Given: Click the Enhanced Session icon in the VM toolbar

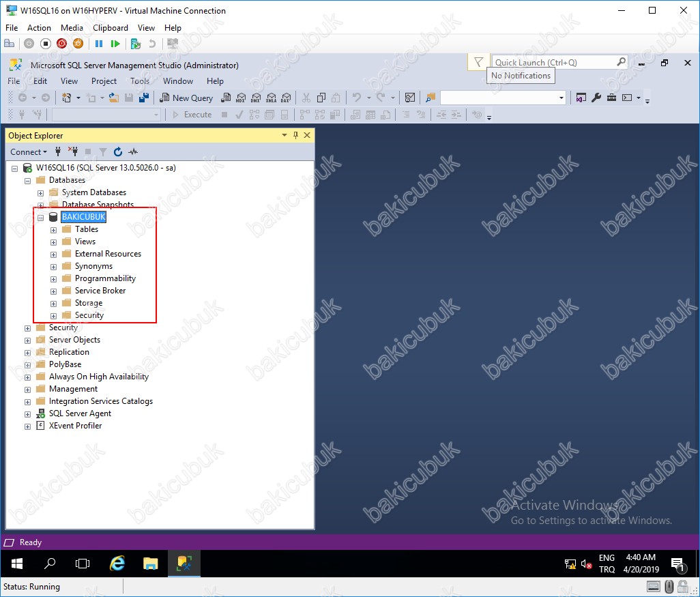Looking at the screenshot, I should tap(173, 43).
